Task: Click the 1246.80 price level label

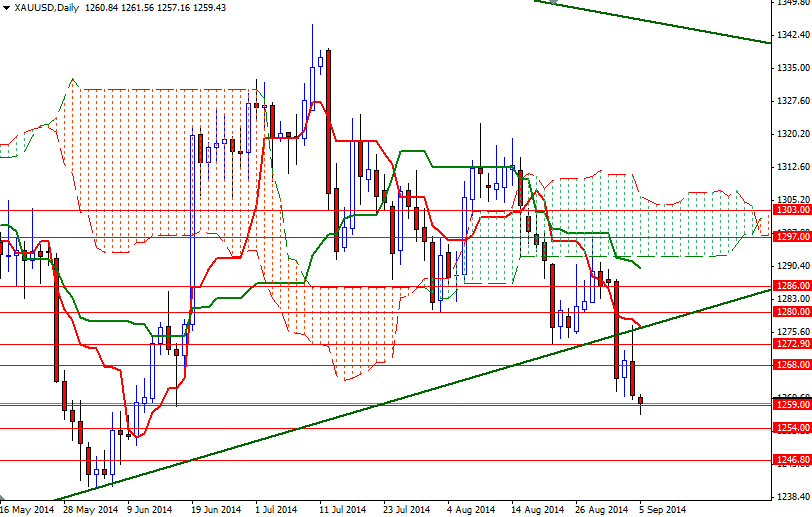Action: click(x=792, y=460)
